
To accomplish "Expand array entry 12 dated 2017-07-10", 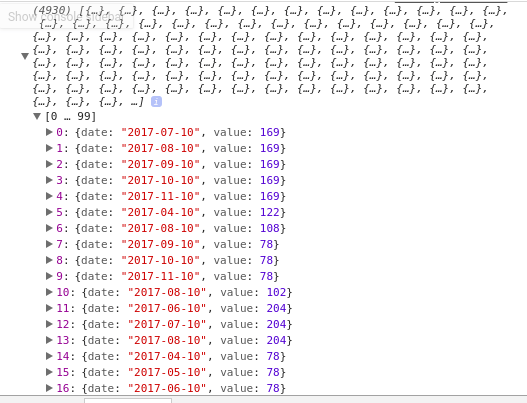I will point(49,324).
